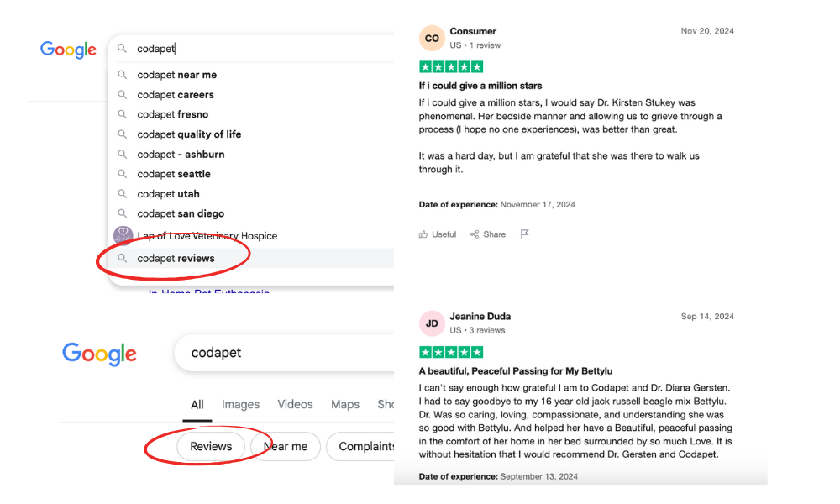
Task: Click the CO avatar for the Consumer reviewer
Action: (x=431, y=37)
